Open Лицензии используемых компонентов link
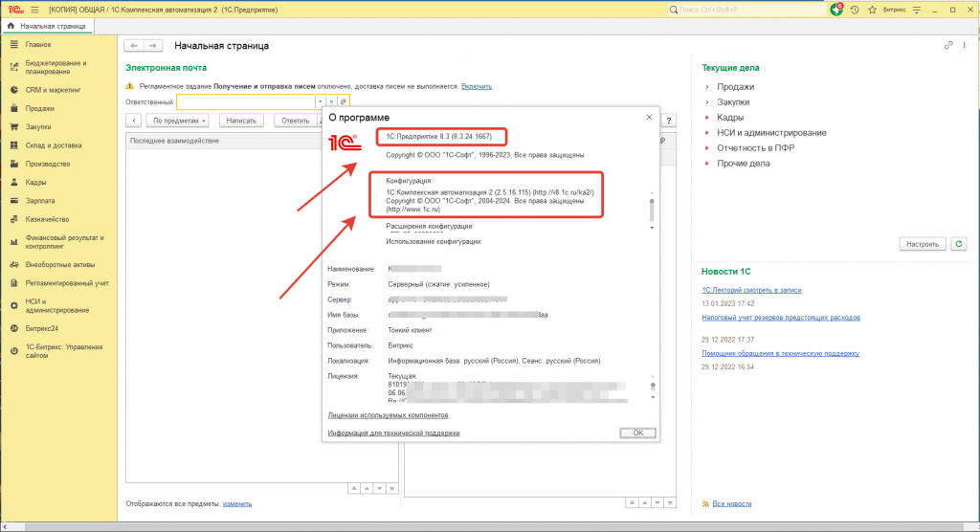The width and height of the screenshot is (980, 532). [388, 415]
